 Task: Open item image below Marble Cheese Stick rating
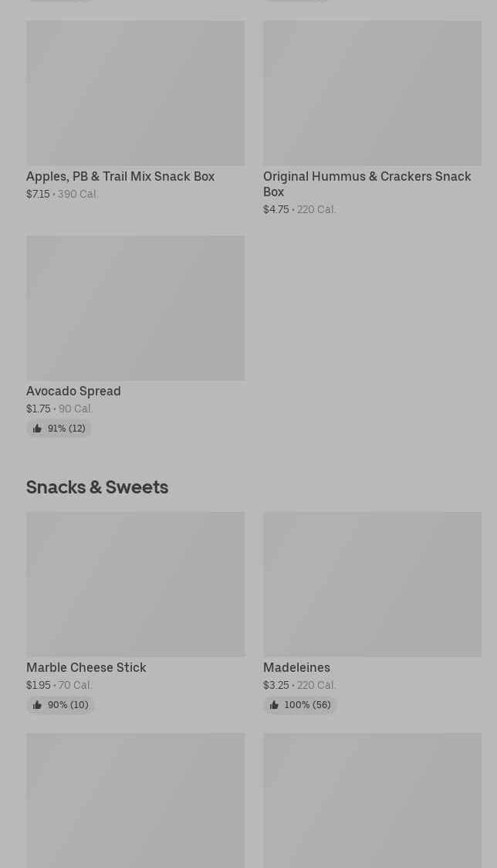pos(135,800)
